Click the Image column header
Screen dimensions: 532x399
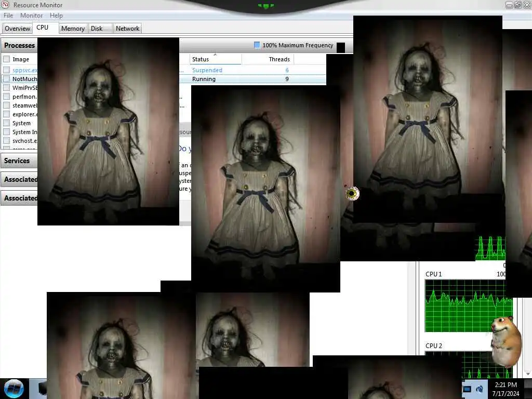click(21, 59)
